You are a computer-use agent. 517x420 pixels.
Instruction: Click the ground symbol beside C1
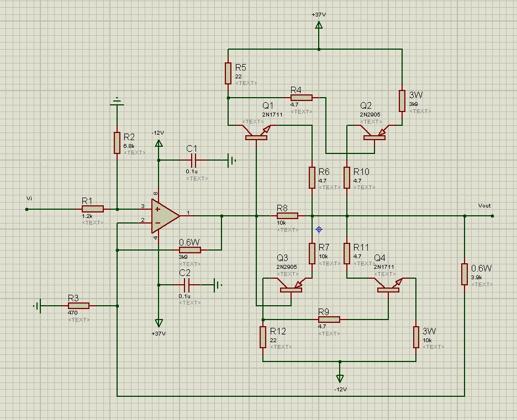[232, 161]
